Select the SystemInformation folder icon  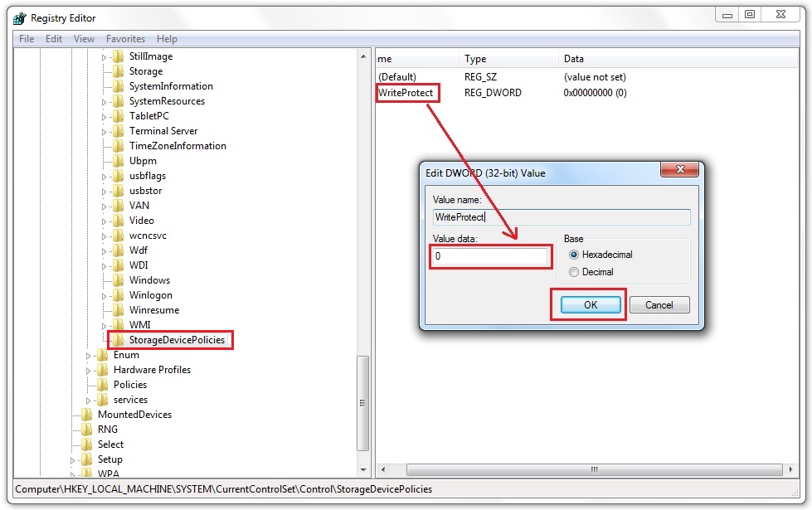tap(118, 86)
